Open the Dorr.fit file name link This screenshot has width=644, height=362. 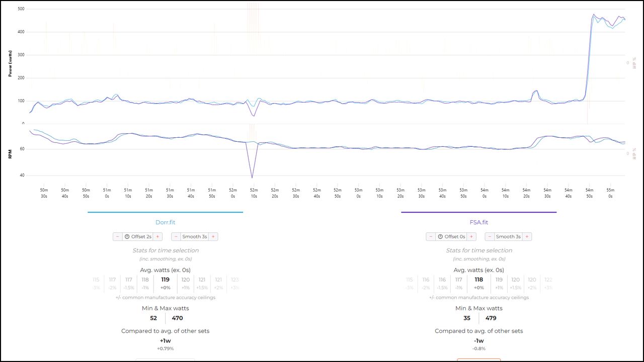[x=165, y=222]
